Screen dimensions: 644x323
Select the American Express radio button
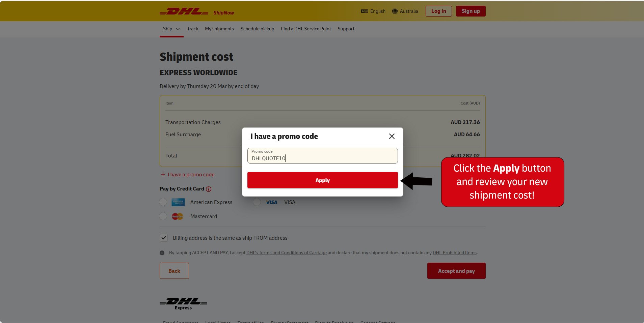point(163,202)
